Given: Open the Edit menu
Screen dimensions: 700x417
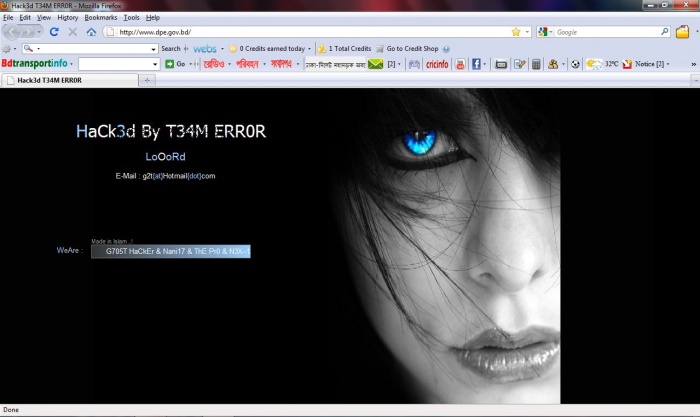Looking at the screenshot, I should pos(25,17).
